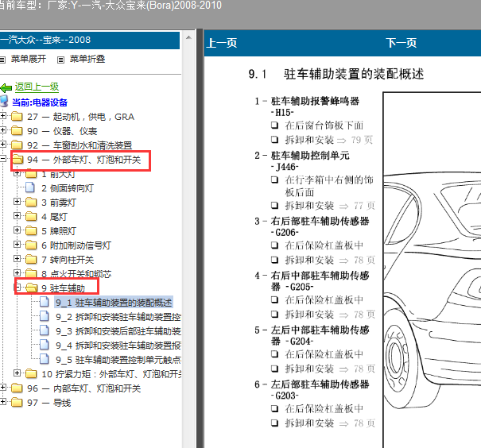Select 94 — 外部车灯、灯泡和开关 label
The height and width of the screenshot is (448, 481).
point(83,160)
